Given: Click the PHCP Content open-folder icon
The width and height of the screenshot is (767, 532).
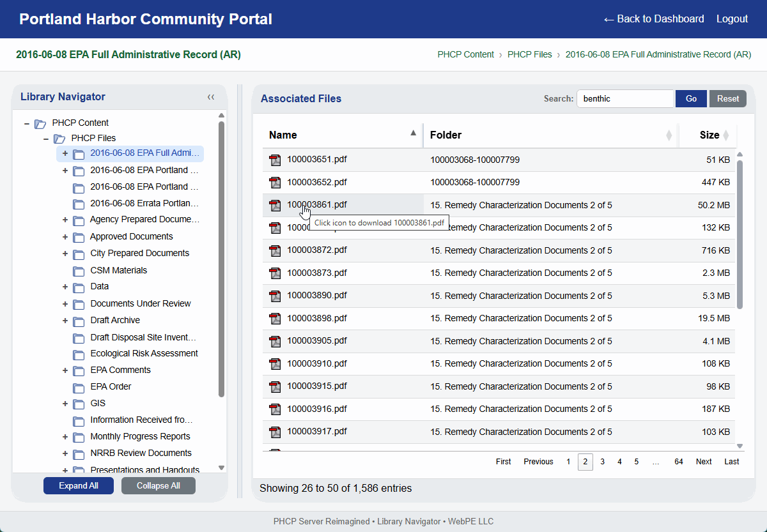Looking at the screenshot, I should (x=40, y=123).
